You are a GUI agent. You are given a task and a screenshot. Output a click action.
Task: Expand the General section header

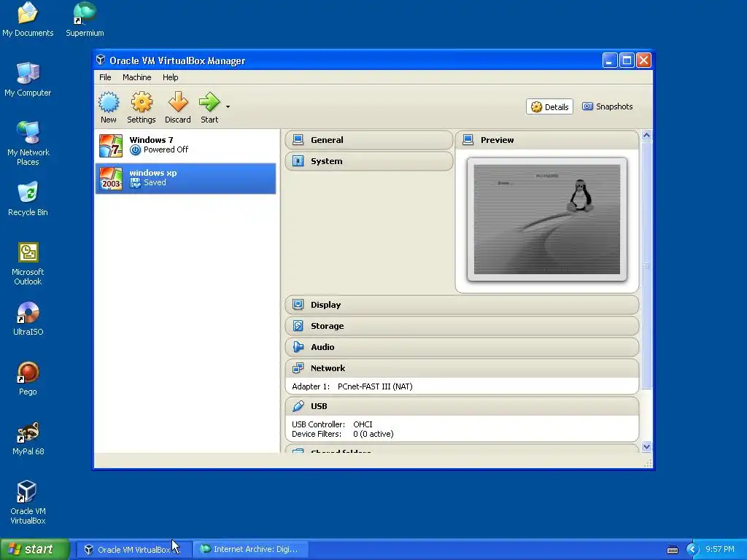coord(368,140)
